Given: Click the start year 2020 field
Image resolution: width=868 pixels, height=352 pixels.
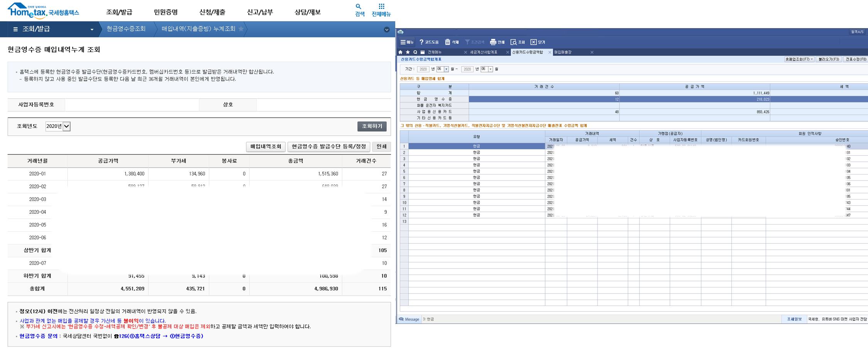Looking at the screenshot, I should tap(423, 69).
